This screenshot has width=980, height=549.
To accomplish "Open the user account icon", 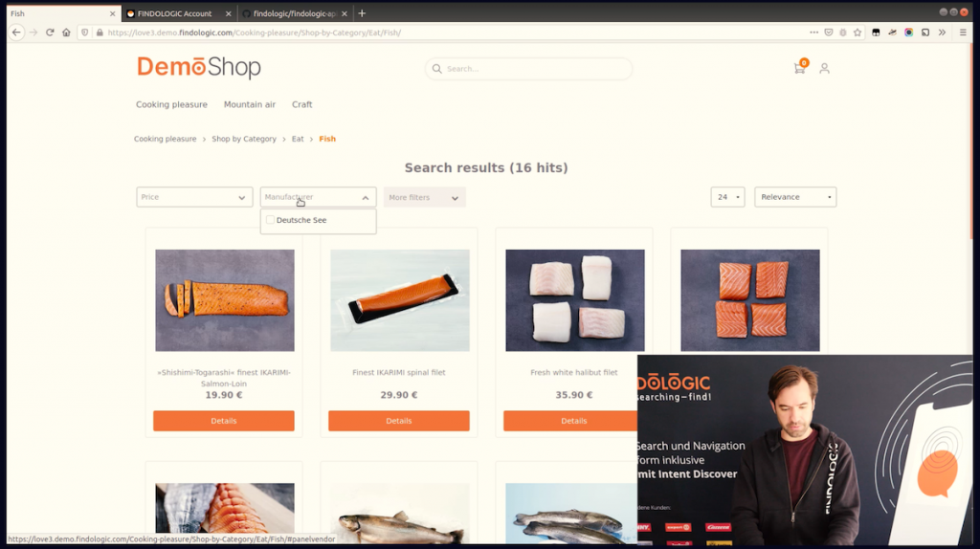I will (x=824, y=68).
